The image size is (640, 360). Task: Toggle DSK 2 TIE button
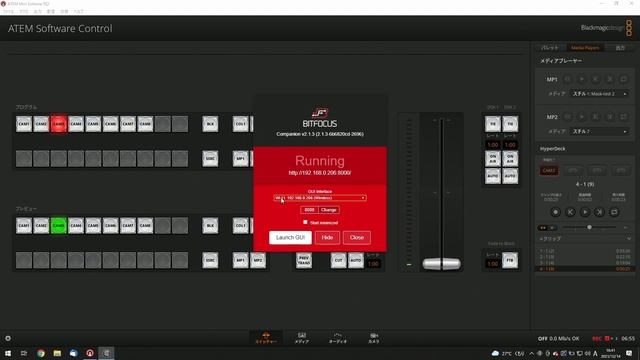(x=510, y=124)
